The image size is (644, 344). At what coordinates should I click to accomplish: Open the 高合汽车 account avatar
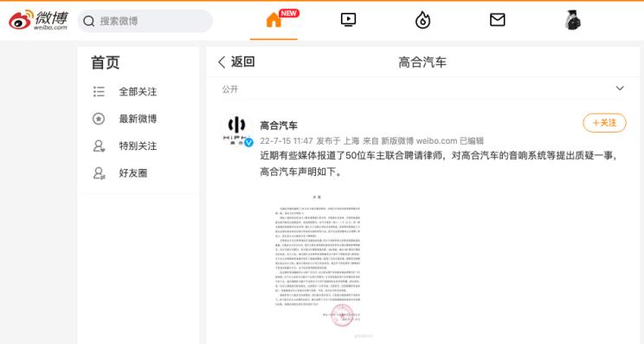pyautogui.click(x=237, y=130)
